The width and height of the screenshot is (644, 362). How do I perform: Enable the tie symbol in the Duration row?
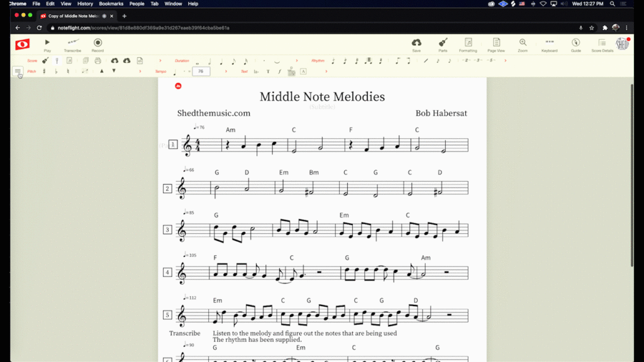(x=276, y=61)
